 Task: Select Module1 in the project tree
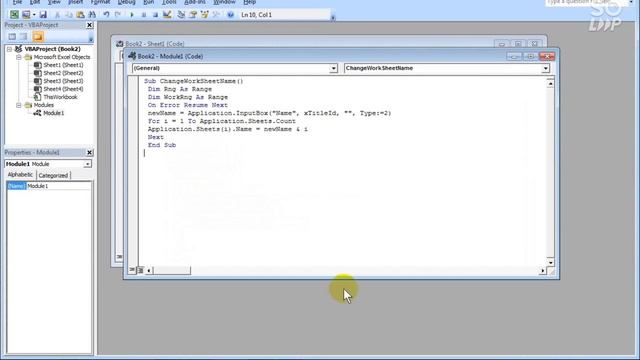tap(53, 113)
